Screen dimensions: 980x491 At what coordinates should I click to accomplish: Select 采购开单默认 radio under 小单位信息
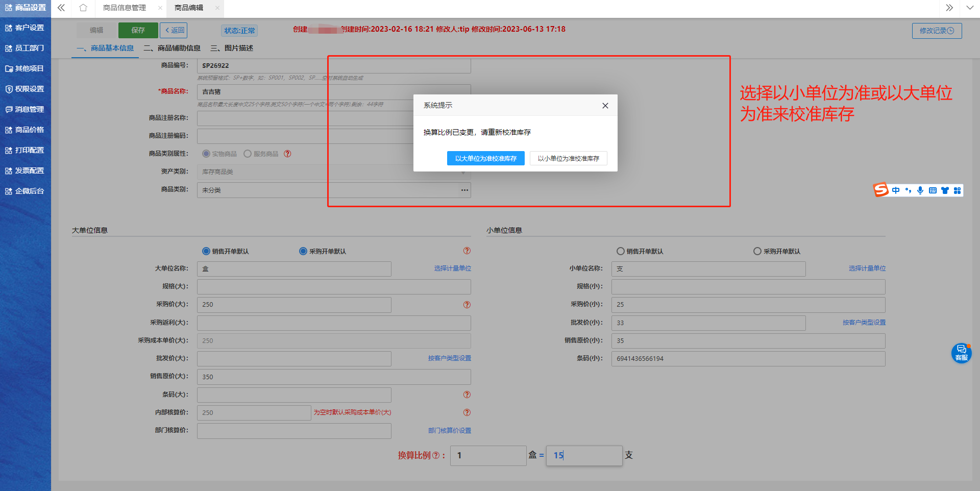757,251
